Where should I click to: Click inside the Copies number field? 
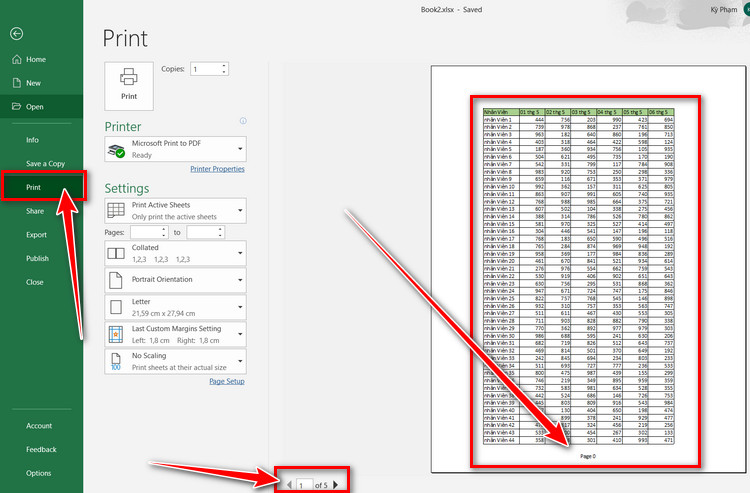(x=205, y=69)
